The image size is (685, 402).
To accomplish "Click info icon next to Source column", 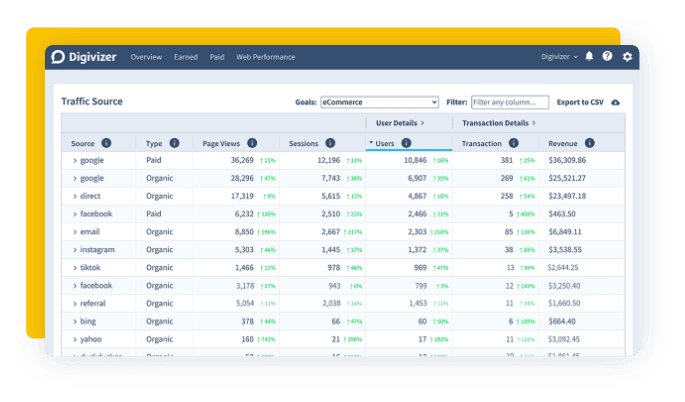I will click(x=106, y=143).
